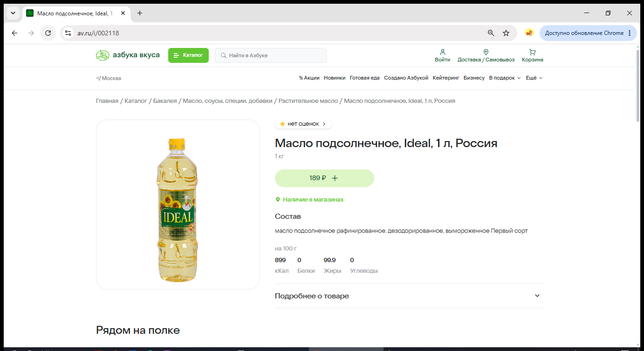Click the Состав heading
Screen dimensions: 644x351
click(x=288, y=216)
